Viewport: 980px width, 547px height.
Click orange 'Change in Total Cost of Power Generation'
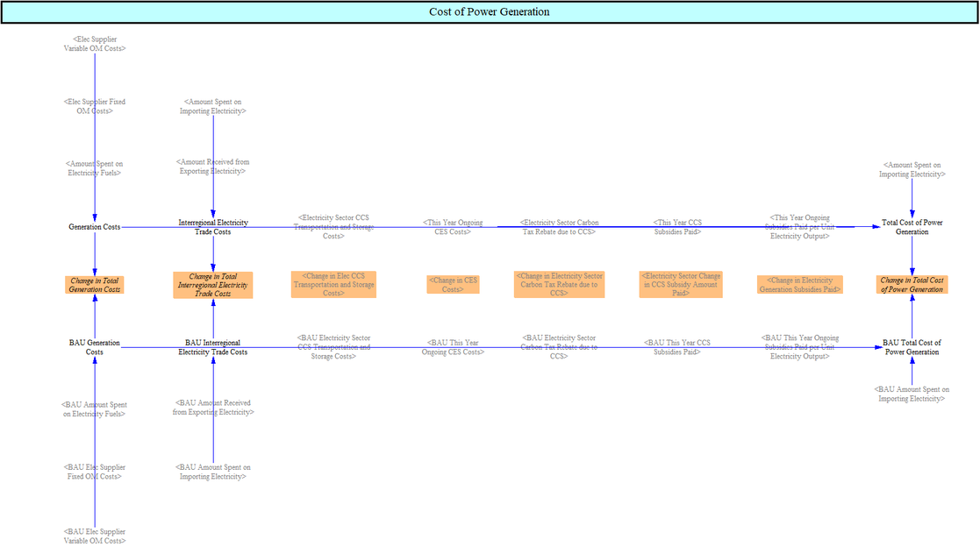(x=912, y=285)
